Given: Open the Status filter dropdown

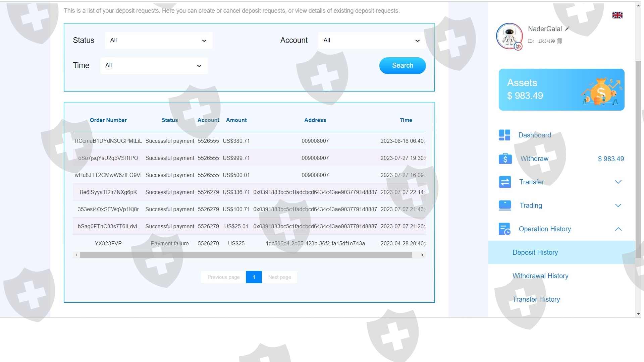Looking at the screenshot, I should click(158, 41).
